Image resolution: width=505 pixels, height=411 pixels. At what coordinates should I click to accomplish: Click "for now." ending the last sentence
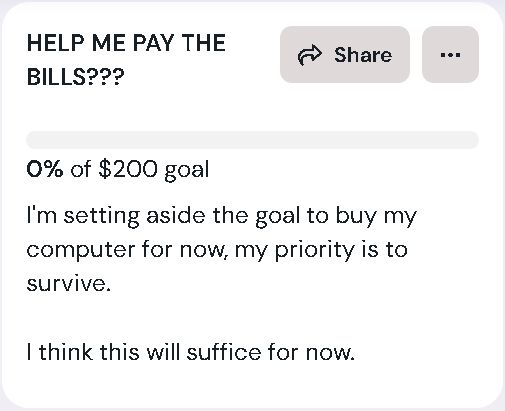pyautogui.click(x=311, y=352)
